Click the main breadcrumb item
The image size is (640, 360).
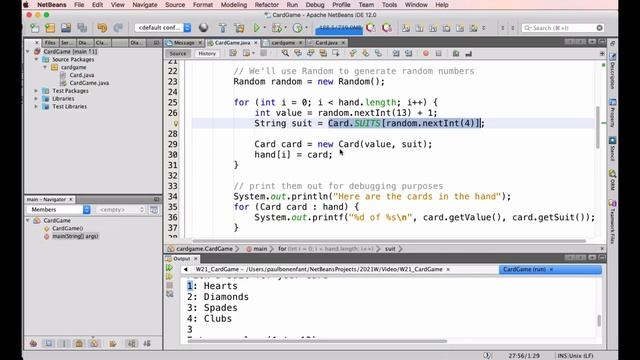(260, 249)
